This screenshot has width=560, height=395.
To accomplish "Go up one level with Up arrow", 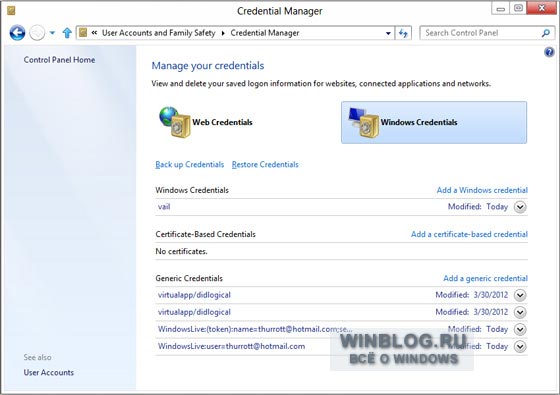I will point(67,33).
